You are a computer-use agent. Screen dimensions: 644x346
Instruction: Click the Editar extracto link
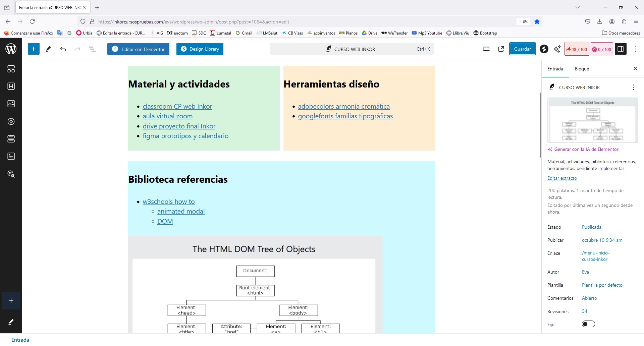[x=562, y=178]
